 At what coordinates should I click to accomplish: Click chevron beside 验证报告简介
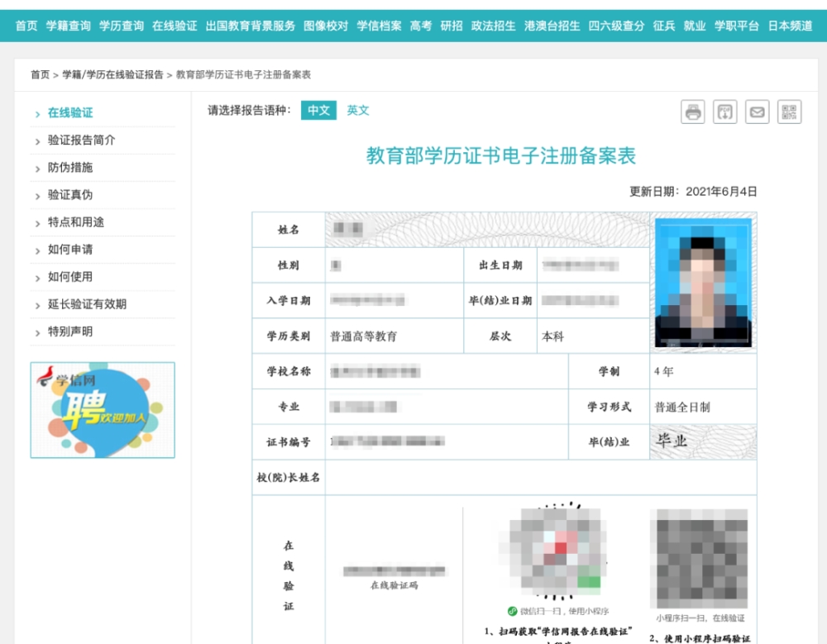[x=37, y=141]
